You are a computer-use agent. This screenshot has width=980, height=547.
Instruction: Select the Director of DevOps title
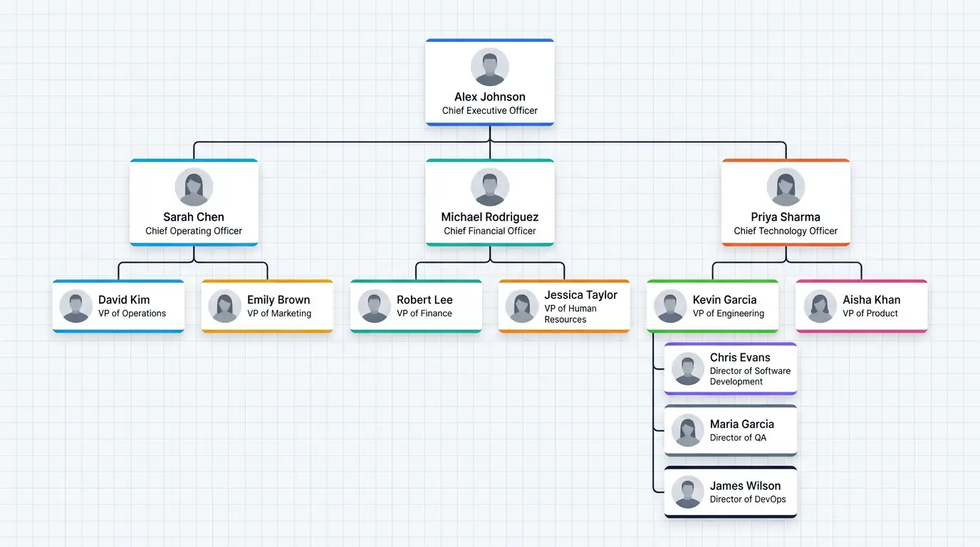[x=748, y=499]
